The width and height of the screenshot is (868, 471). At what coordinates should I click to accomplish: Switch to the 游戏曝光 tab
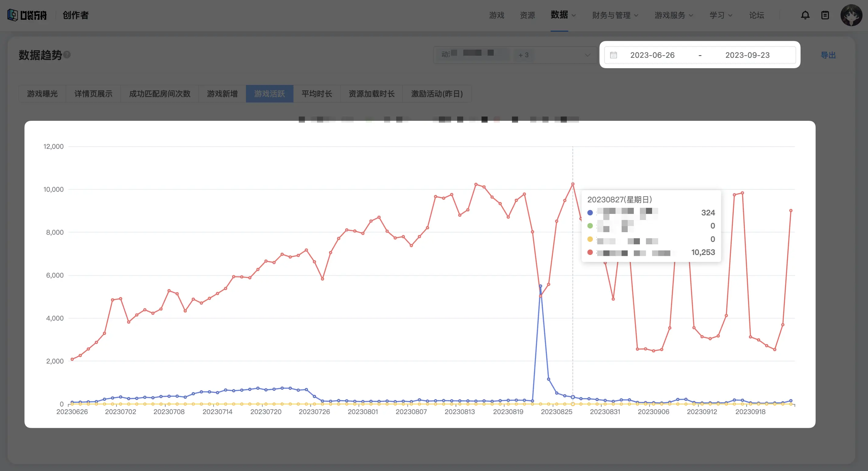pos(42,94)
